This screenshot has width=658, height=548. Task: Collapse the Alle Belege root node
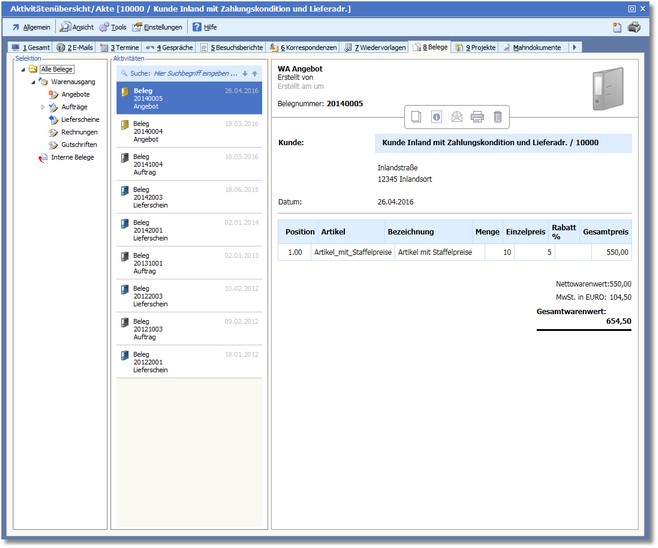point(21,69)
